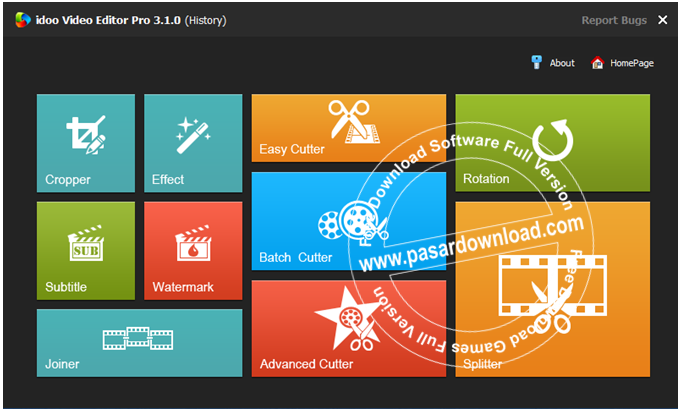The width and height of the screenshot is (681, 411).
Task: Click the Easy Cutter label text
Action: [x=292, y=149]
